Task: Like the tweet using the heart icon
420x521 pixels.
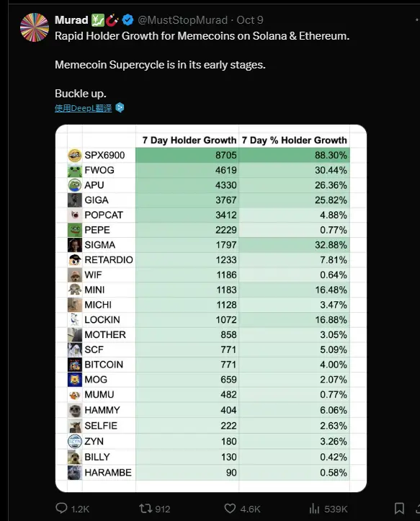Action: (230, 508)
